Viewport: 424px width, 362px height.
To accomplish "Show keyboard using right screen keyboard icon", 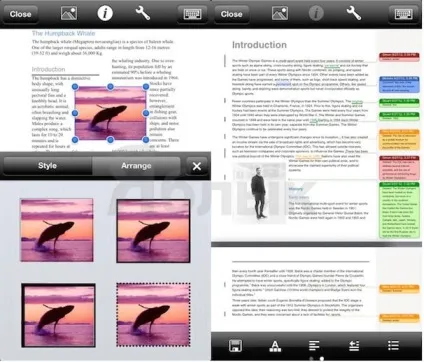I will (x=404, y=14).
